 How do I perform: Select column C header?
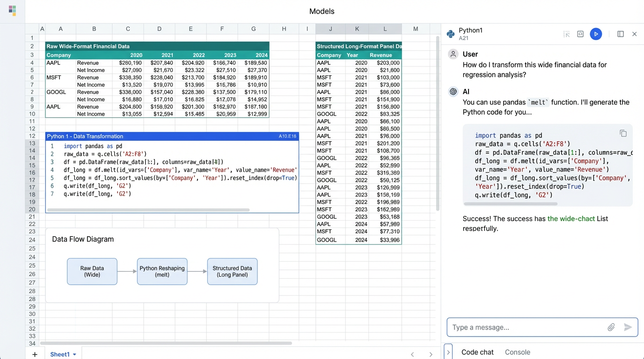128,29
